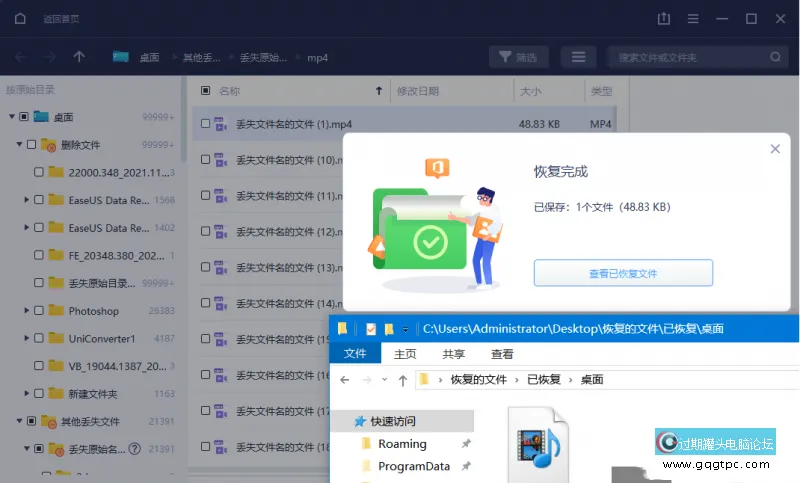Image resolution: width=800 pixels, height=483 pixels.
Task: Expand the first EaseUS Data Re... folder (1568)
Action: pyautogui.click(x=27, y=200)
